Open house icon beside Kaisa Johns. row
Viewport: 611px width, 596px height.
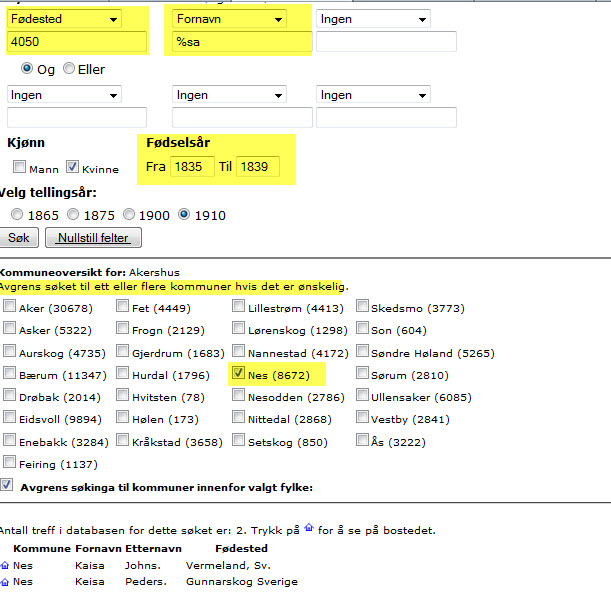[x=4, y=565]
